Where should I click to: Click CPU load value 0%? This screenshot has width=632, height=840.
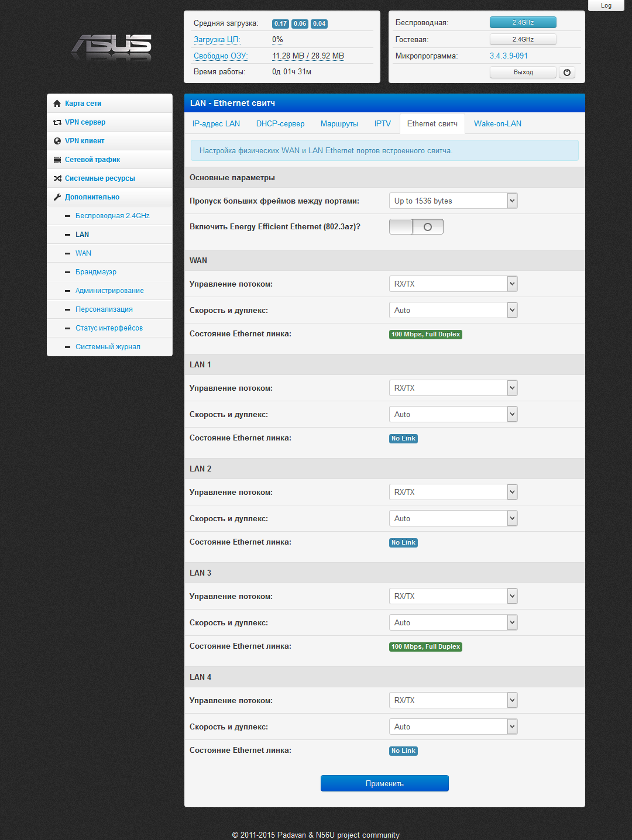[277, 40]
